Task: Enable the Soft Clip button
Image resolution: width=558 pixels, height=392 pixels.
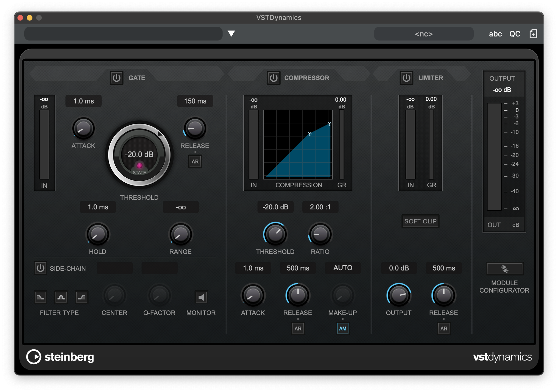Action: click(420, 221)
